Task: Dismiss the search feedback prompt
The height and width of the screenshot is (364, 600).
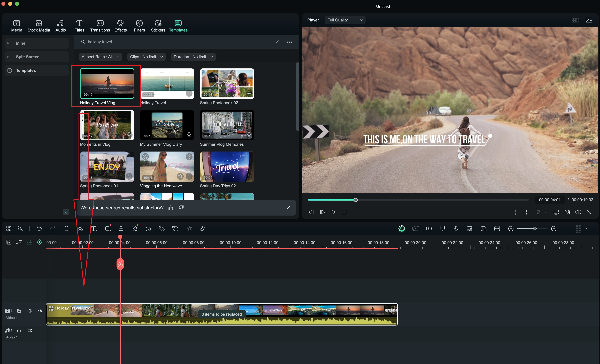Action: pyautogui.click(x=288, y=208)
